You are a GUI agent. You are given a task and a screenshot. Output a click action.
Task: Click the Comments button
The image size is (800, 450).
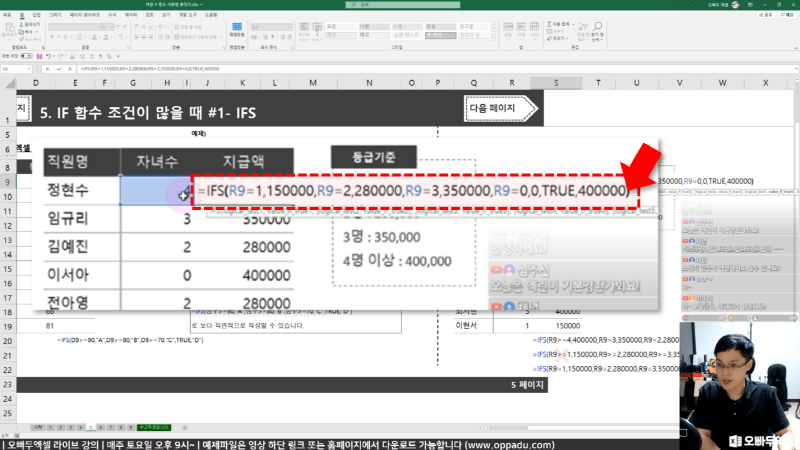787,15
